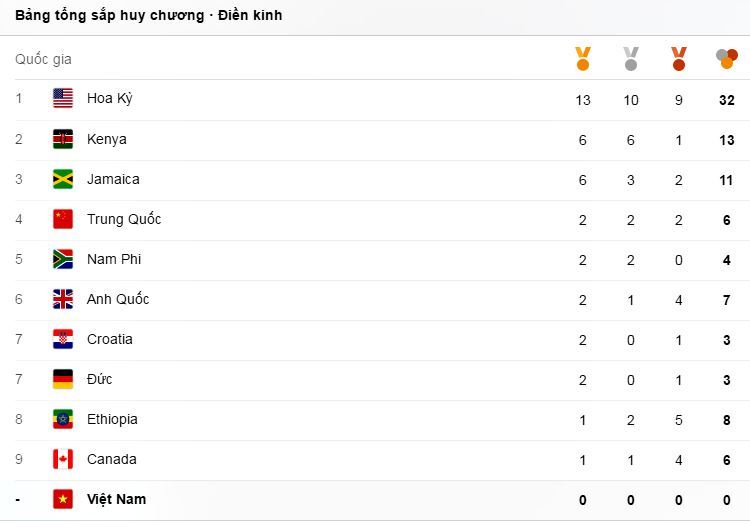Click the silver medal column icon
The image size is (750, 521).
click(x=631, y=59)
